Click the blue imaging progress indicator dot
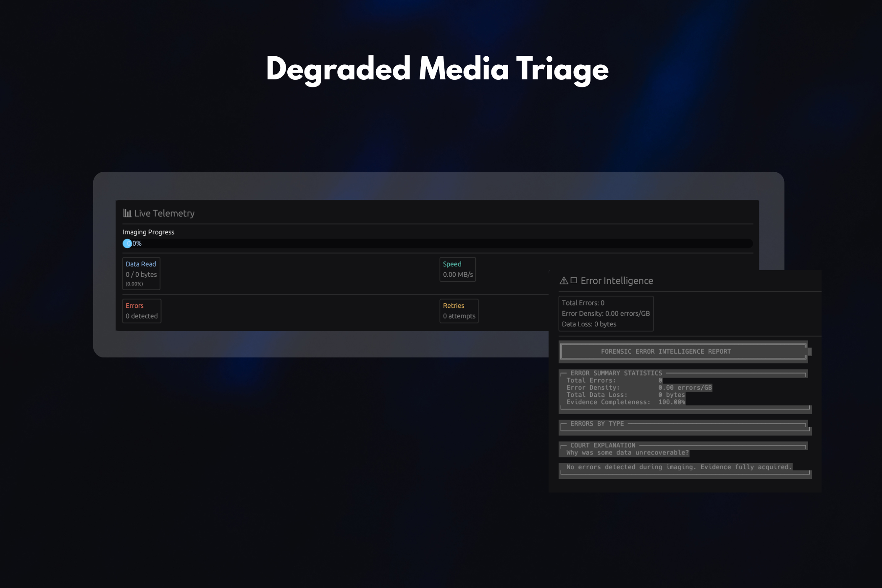 tap(127, 244)
